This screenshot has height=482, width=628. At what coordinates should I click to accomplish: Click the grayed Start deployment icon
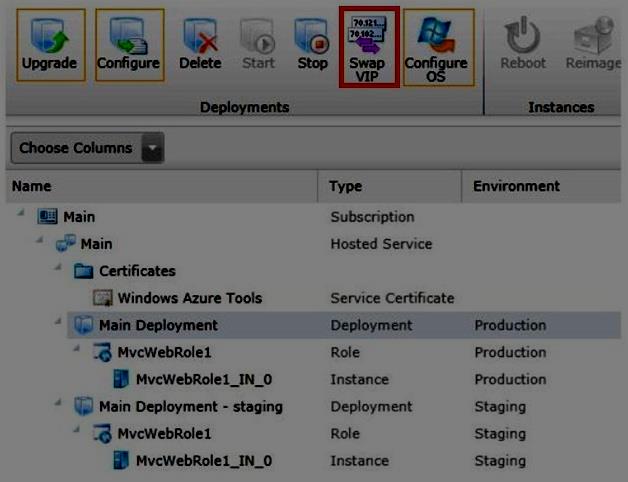(258, 36)
